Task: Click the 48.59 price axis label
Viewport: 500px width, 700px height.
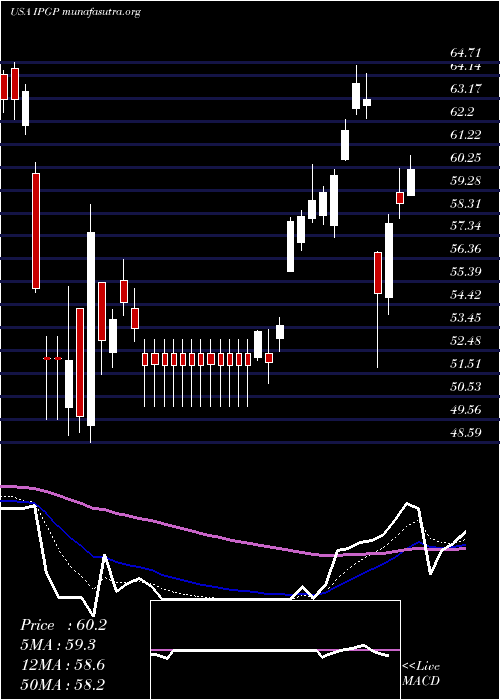Action: pos(466,432)
